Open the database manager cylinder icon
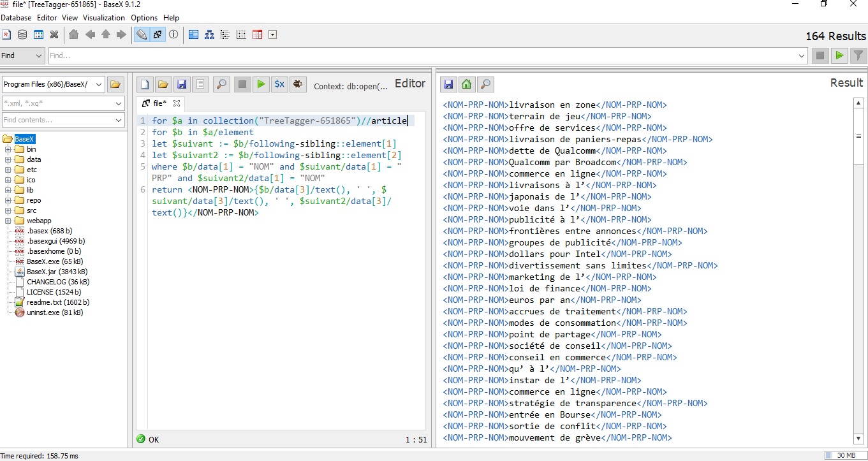The image size is (868, 461). pyautogui.click(x=22, y=34)
